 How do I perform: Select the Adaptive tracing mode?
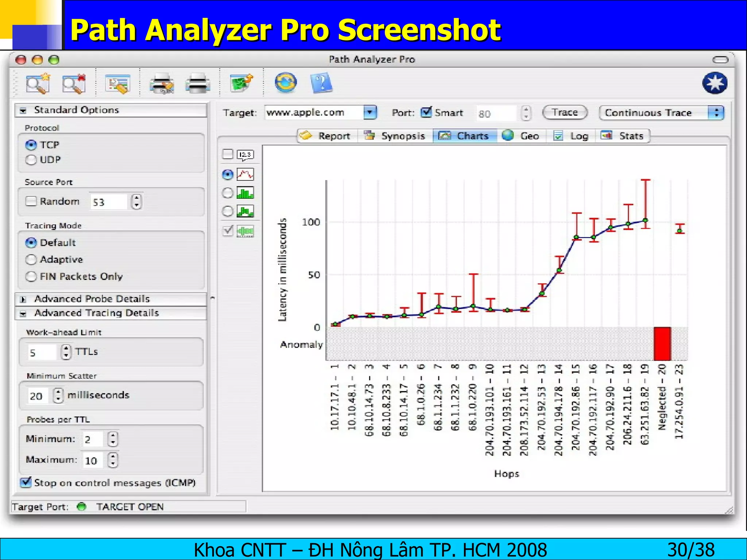pos(31,260)
